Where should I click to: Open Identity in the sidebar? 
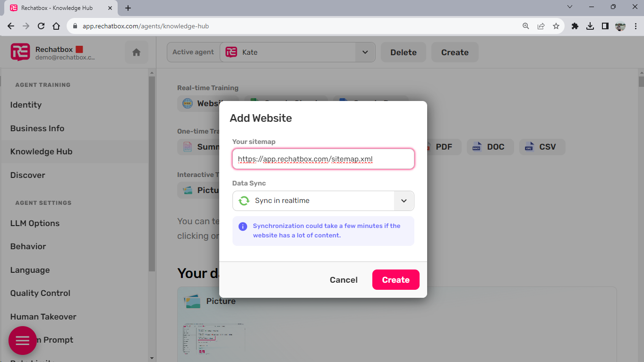coord(26,105)
